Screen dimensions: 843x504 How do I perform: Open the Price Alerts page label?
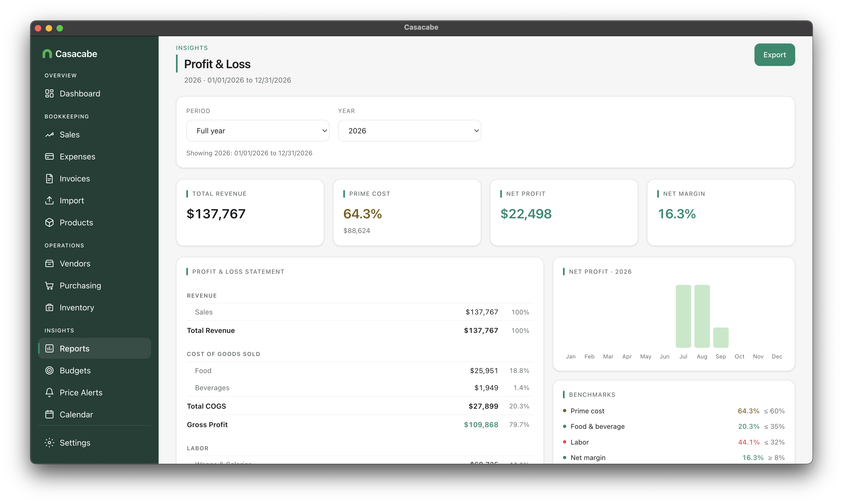click(81, 393)
